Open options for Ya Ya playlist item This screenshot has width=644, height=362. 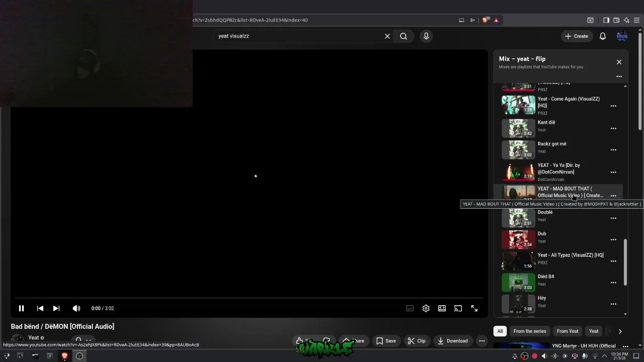(x=613, y=172)
